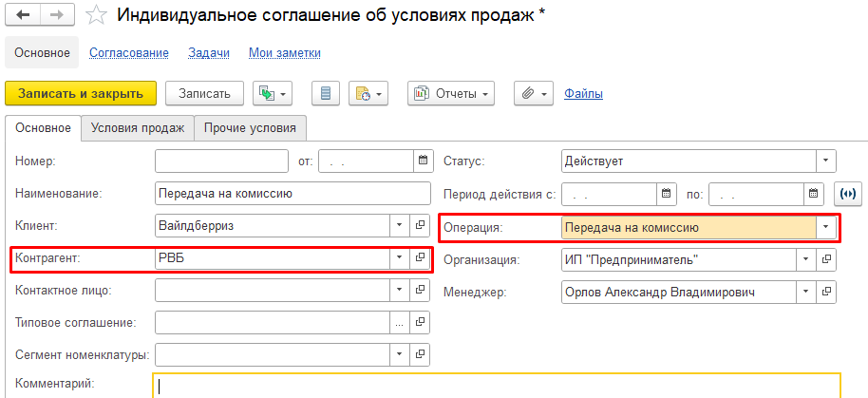Image resolution: width=868 pixels, height=398 pixels.
Task: Click the Контрагент field showing РВБ
Action: pos(273,258)
